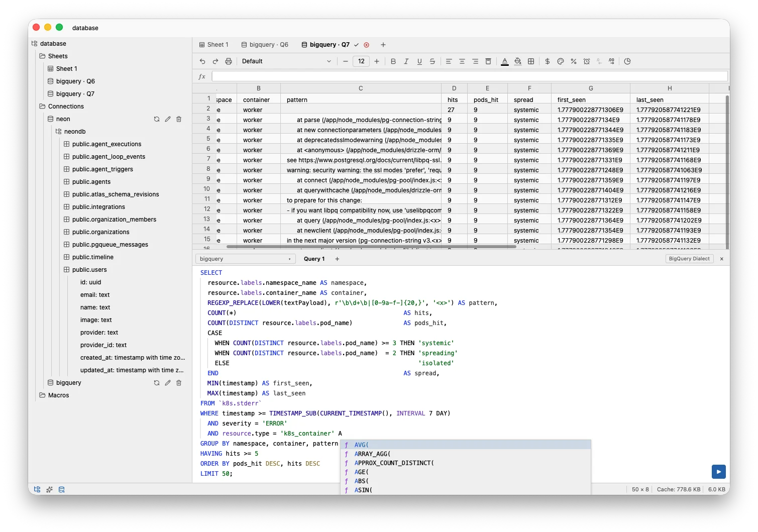Insert a chart from toolbar
758x532 pixels.
tap(627, 61)
